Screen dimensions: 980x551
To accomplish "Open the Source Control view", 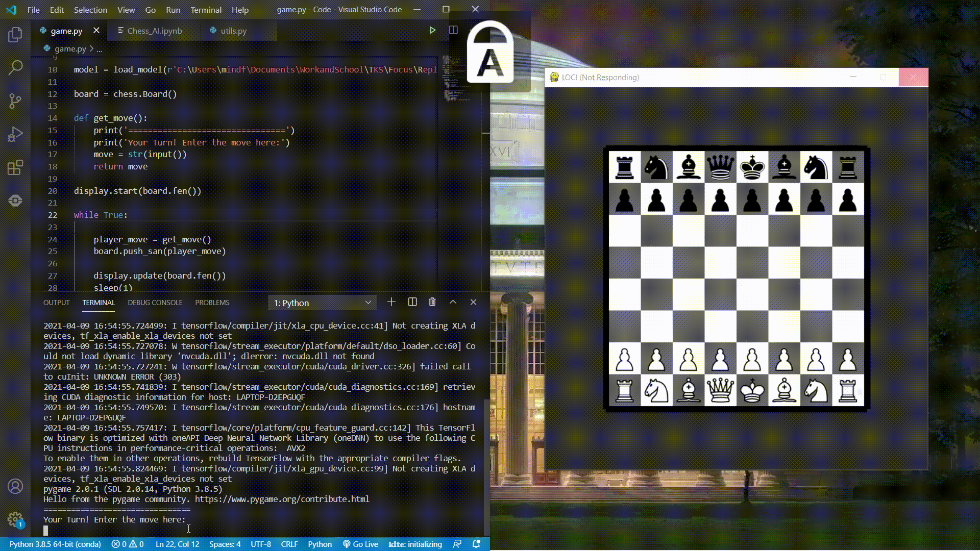I will pyautogui.click(x=15, y=101).
